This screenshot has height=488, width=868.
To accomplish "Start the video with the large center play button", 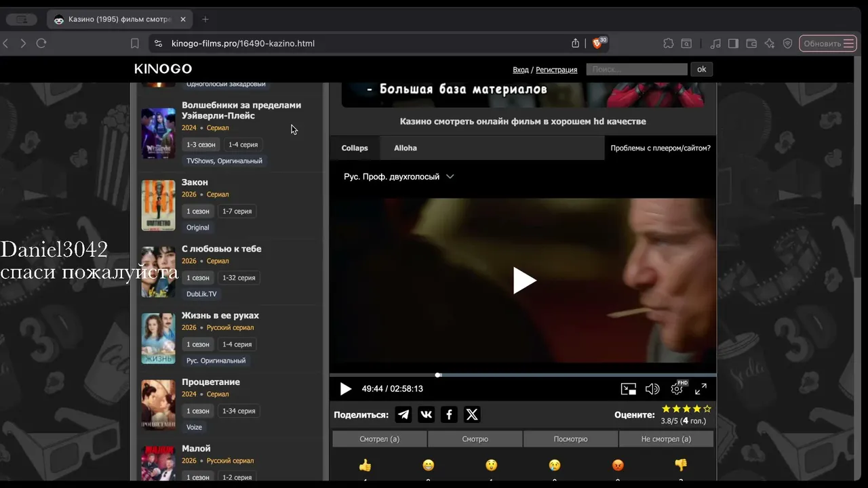I will (524, 281).
